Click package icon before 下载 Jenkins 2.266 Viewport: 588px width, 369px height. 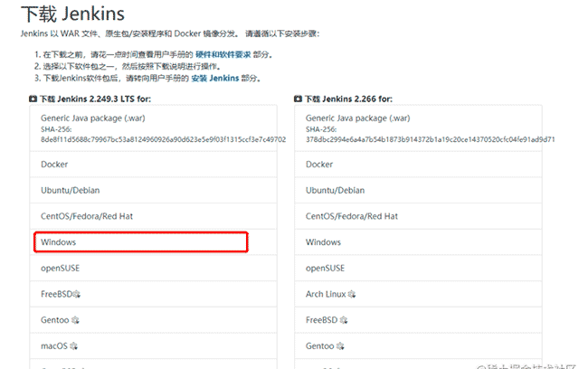coord(298,99)
